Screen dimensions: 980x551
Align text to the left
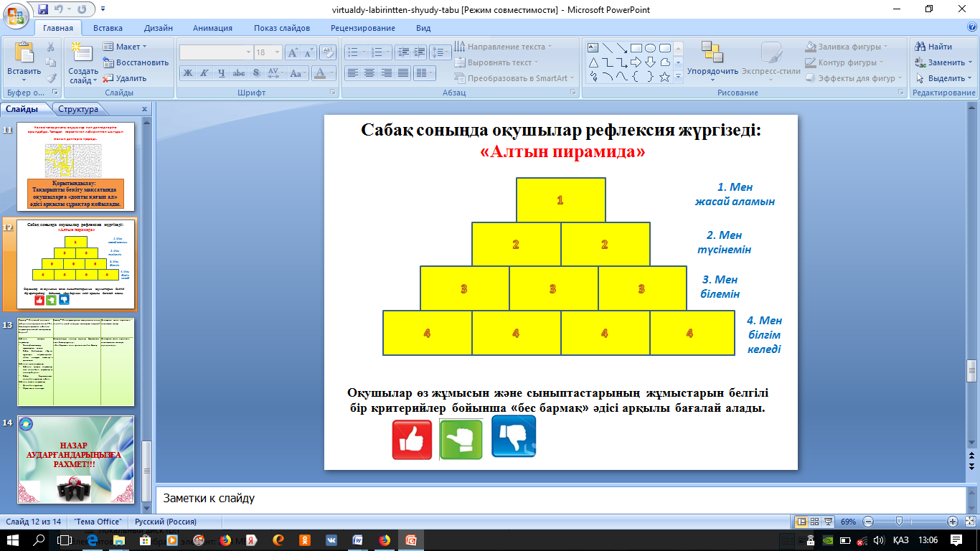(x=352, y=72)
